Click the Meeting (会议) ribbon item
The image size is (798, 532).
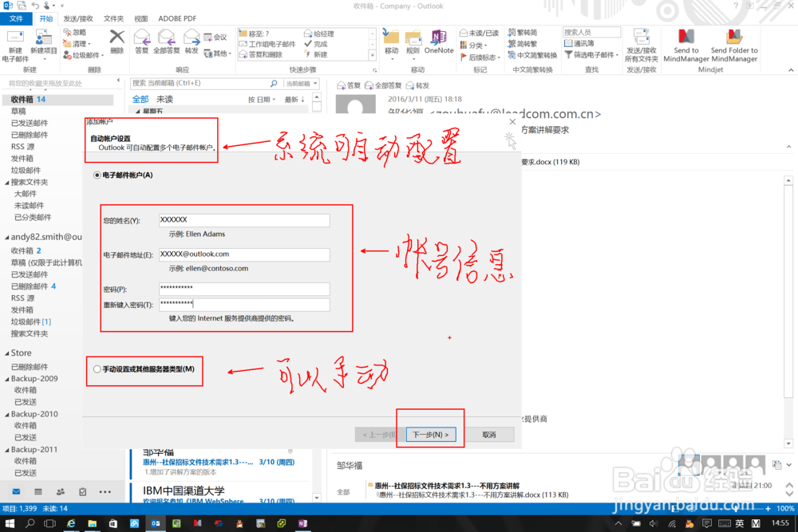pyautogui.click(x=215, y=37)
